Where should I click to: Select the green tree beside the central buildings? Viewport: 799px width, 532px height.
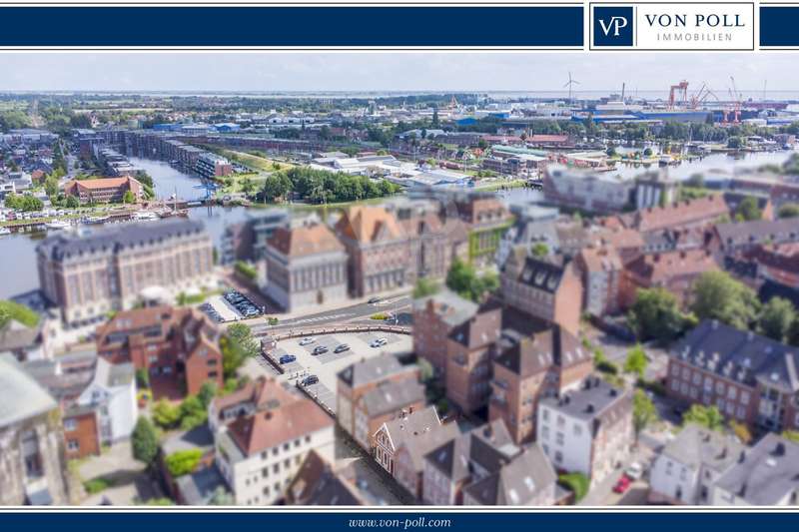462,277
